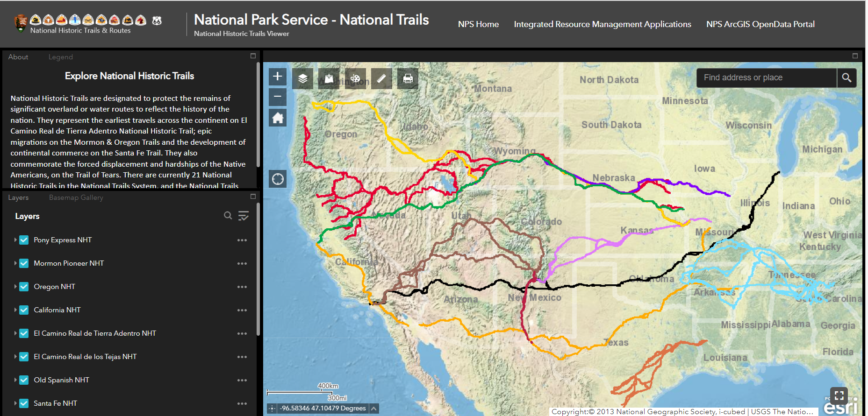Image resolution: width=868 pixels, height=416 pixels.
Task: Zoom out on the map
Action: coord(278,97)
